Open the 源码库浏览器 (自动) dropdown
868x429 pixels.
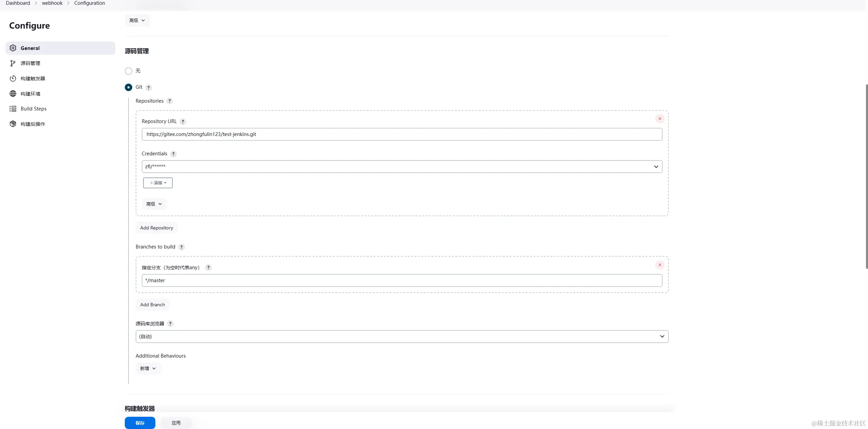pos(402,337)
